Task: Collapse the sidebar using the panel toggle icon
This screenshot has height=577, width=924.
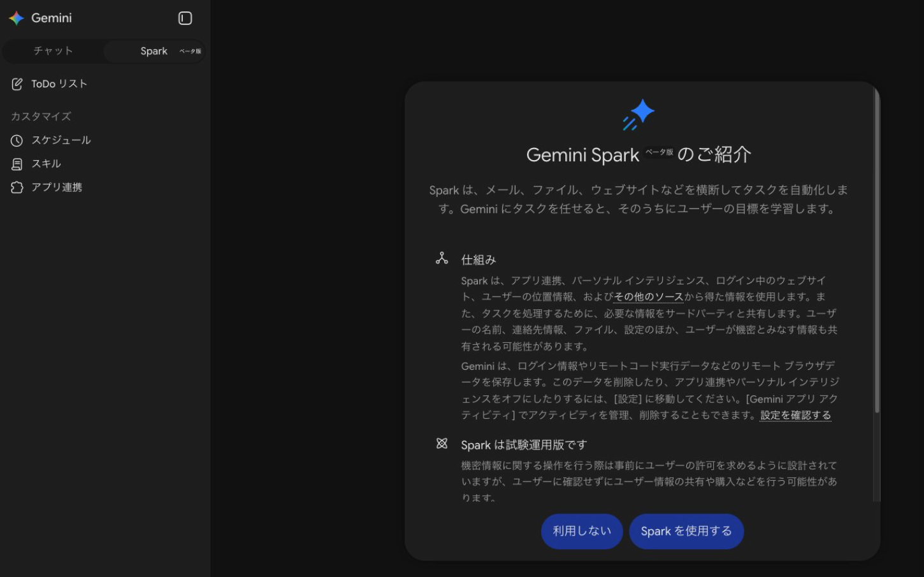Action: click(x=185, y=18)
